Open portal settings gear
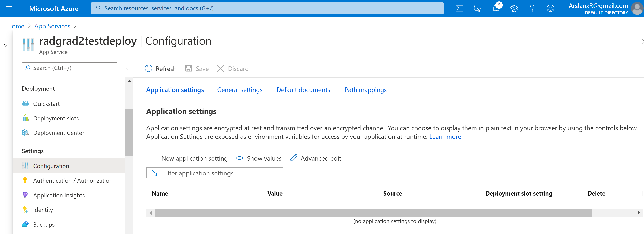644x234 pixels. coord(514,8)
